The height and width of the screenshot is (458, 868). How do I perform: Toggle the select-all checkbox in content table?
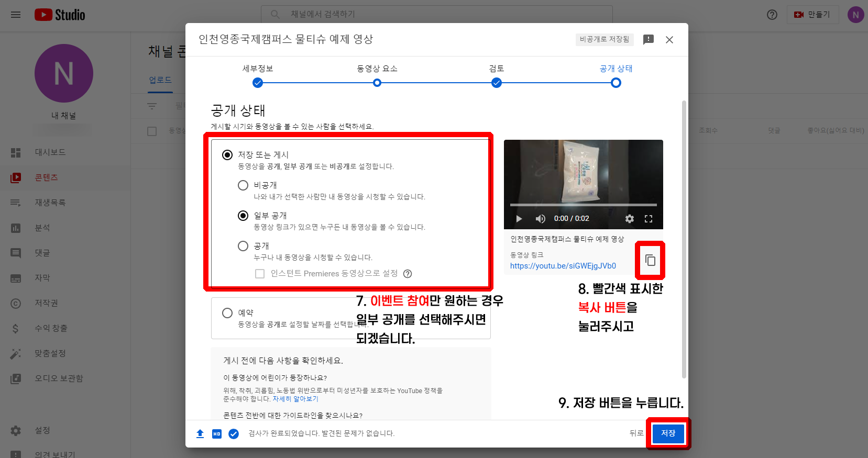pyautogui.click(x=152, y=131)
